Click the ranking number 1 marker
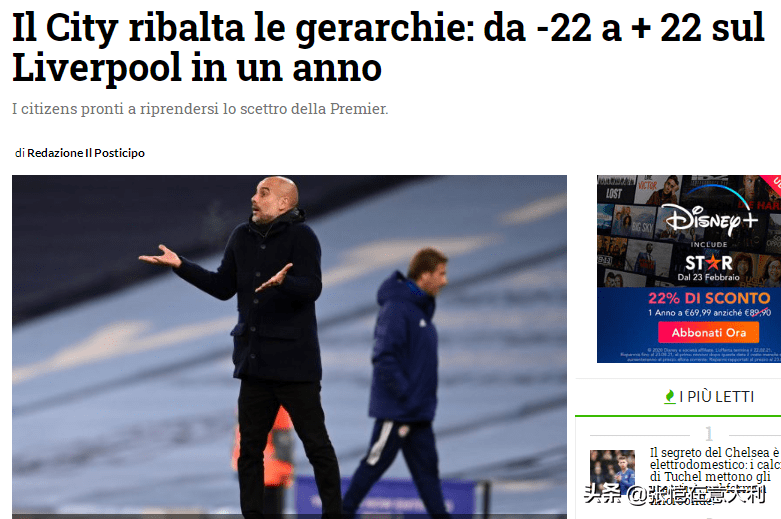Image resolution: width=781 pixels, height=519 pixels. tap(709, 434)
